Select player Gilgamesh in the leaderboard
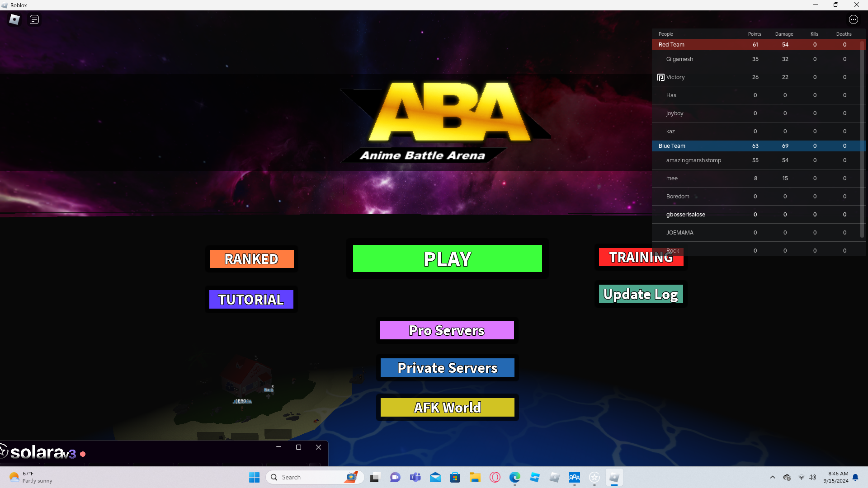This screenshot has width=868, height=488. [x=679, y=59]
